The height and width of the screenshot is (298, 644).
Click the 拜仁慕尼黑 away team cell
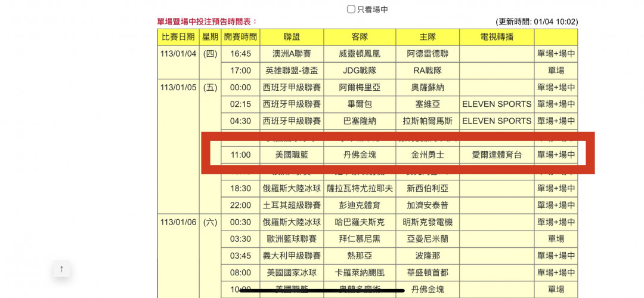tap(360, 239)
